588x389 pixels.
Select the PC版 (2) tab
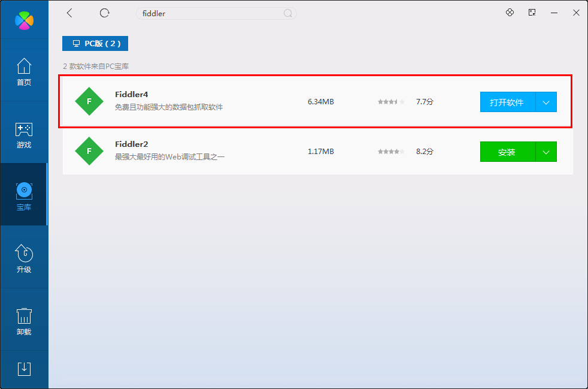(x=95, y=44)
